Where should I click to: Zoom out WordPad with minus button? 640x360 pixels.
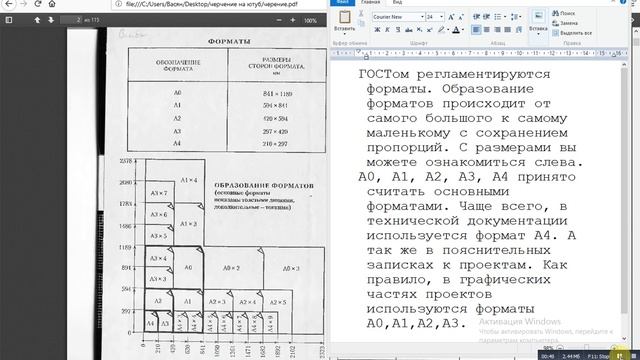click(x=560, y=348)
